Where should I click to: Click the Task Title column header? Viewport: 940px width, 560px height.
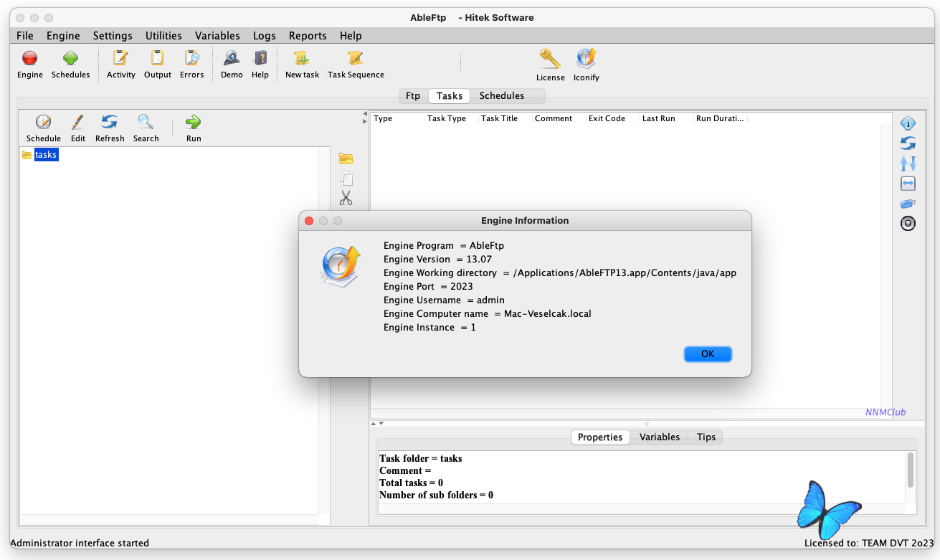pos(505,118)
